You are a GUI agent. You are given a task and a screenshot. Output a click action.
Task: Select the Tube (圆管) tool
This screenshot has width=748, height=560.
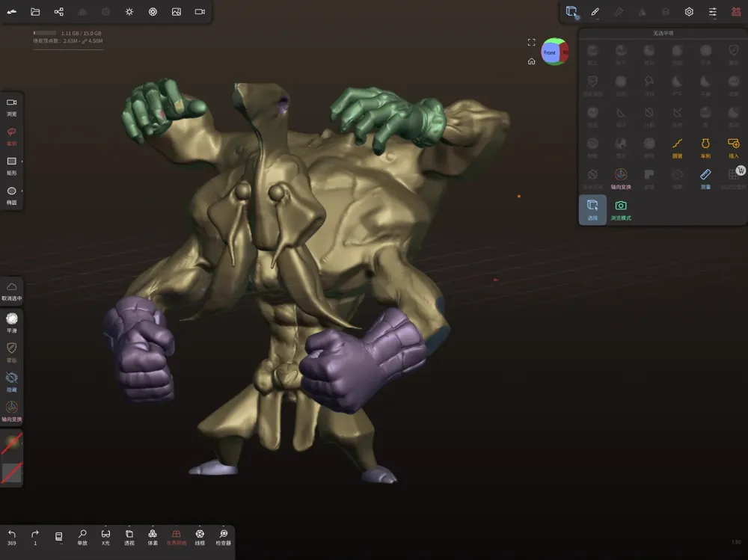677,148
